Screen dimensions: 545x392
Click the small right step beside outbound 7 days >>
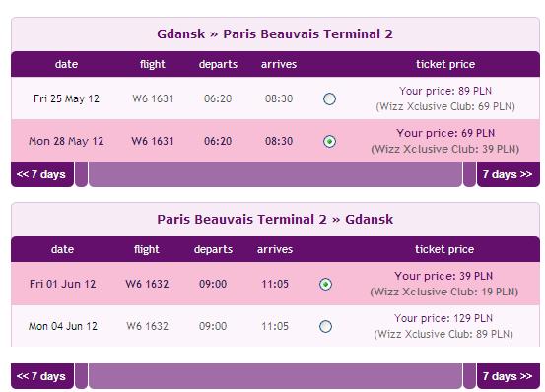coord(469,174)
